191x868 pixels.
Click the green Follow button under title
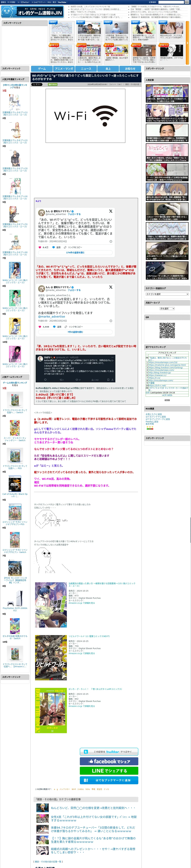53,85
